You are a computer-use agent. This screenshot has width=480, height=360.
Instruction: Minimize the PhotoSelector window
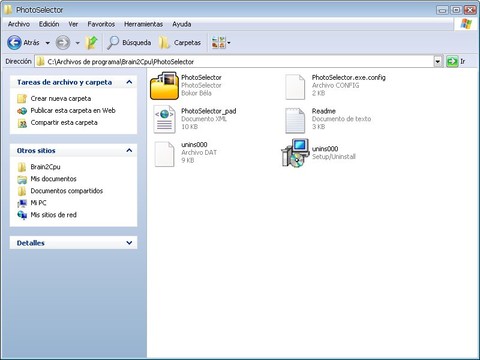442,10
